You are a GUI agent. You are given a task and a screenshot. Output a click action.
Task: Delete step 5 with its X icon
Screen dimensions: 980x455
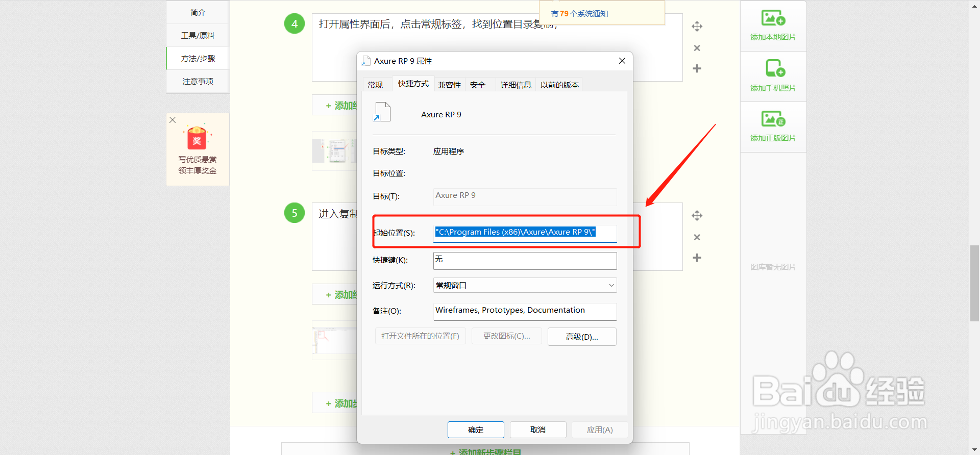[697, 237]
